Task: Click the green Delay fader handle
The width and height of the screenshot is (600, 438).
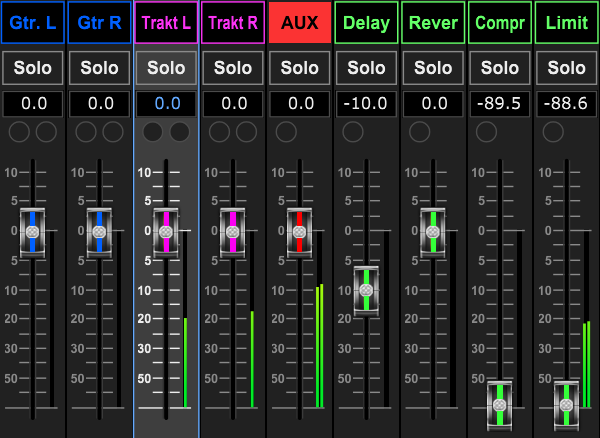Action: coord(367,291)
